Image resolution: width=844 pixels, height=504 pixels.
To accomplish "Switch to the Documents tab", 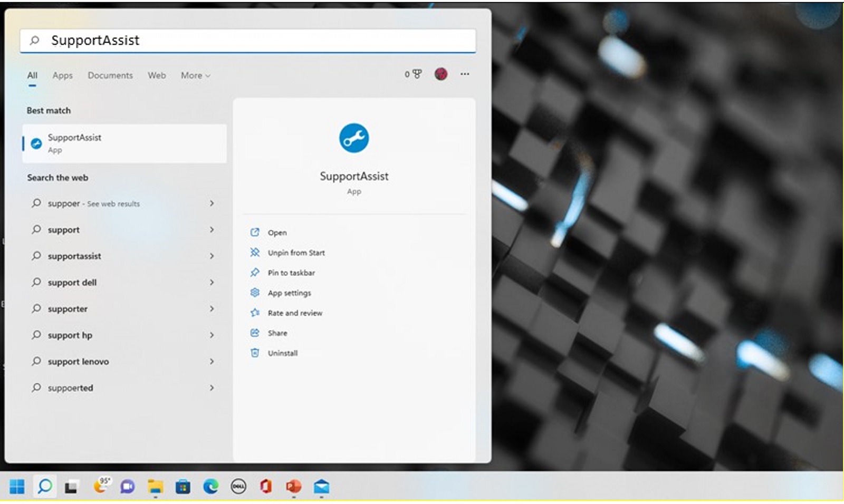I will pos(110,75).
